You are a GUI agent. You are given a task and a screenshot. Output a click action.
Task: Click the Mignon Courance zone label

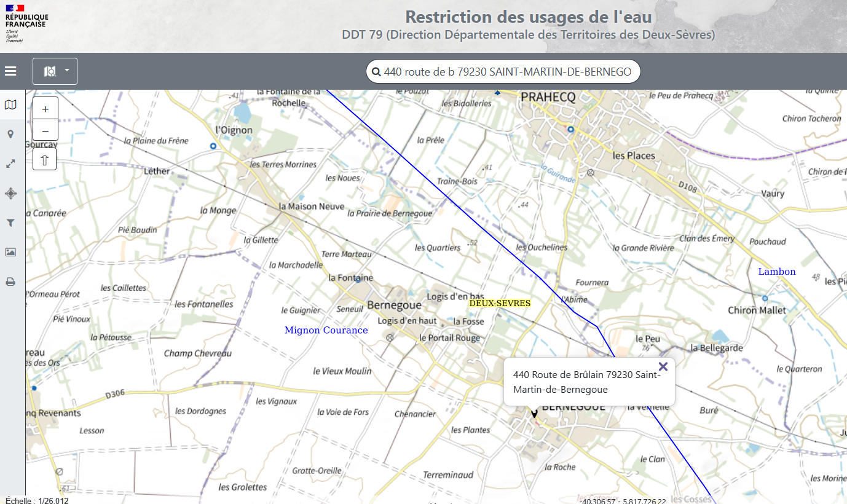tap(326, 331)
